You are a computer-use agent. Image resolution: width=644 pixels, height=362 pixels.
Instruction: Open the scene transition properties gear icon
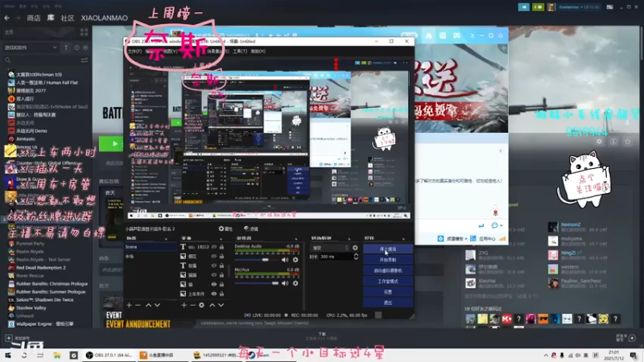point(355,248)
